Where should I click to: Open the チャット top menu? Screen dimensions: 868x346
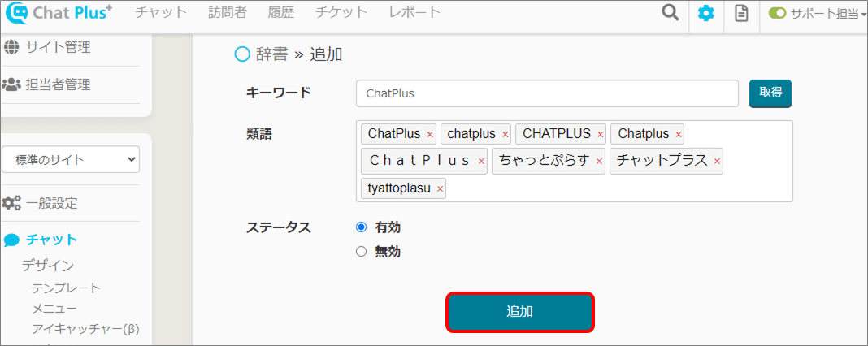pyautogui.click(x=161, y=12)
